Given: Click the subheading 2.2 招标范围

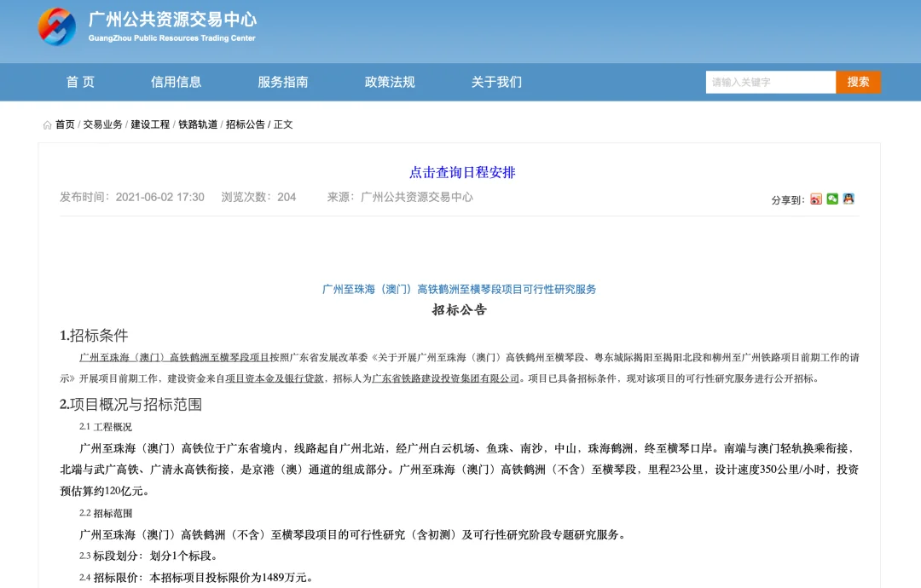Looking at the screenshot, I should pos(106,514).
